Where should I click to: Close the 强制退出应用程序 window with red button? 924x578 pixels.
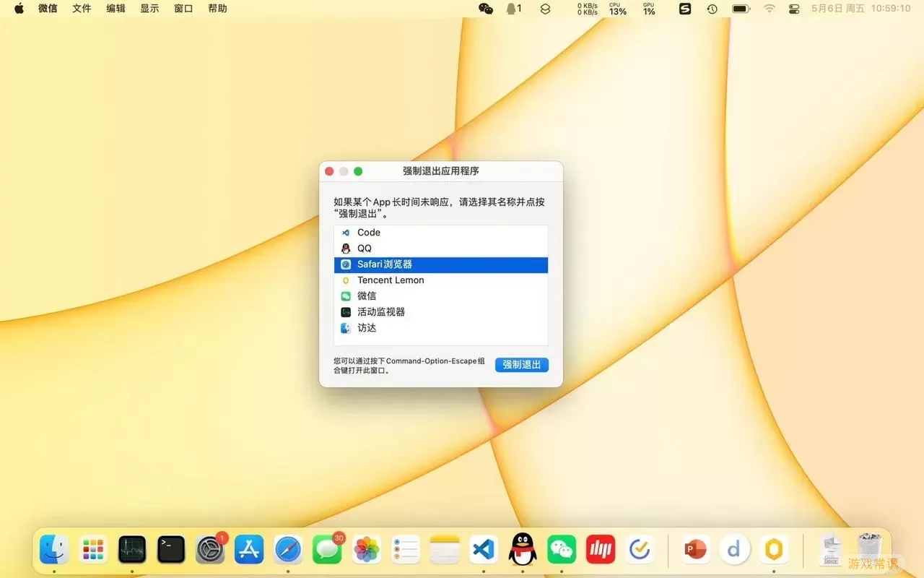coord(329,171)
